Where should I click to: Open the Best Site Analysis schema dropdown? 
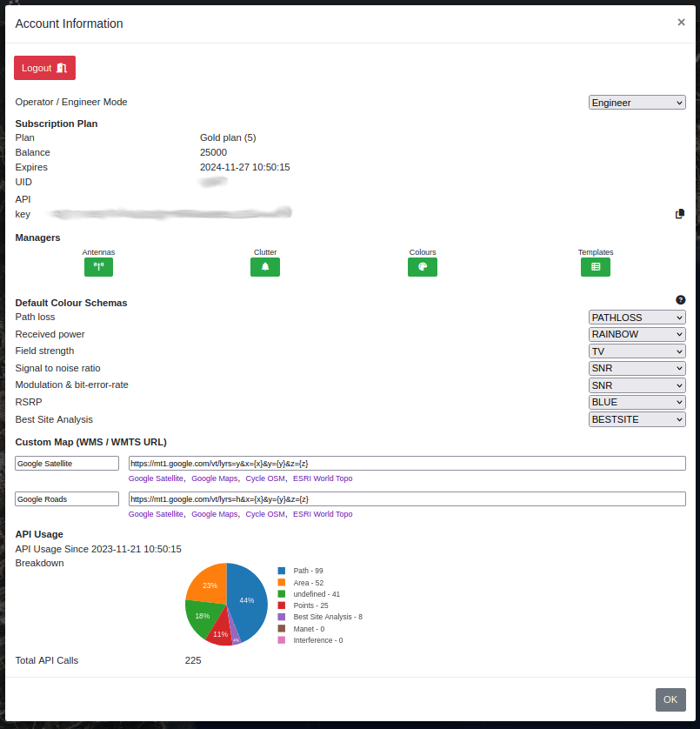tap(637, 419)
